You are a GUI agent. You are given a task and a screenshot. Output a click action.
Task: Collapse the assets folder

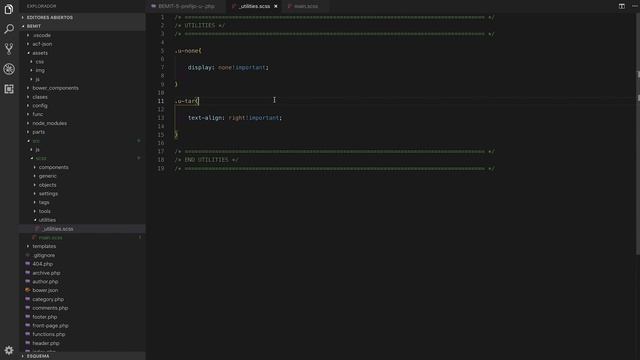[40, 53]
